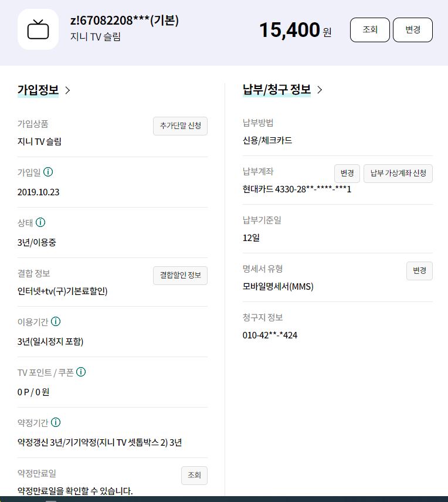Expand the 가입정보 section arrow
This screenshot has height=502, width=448.
point(67,90)
